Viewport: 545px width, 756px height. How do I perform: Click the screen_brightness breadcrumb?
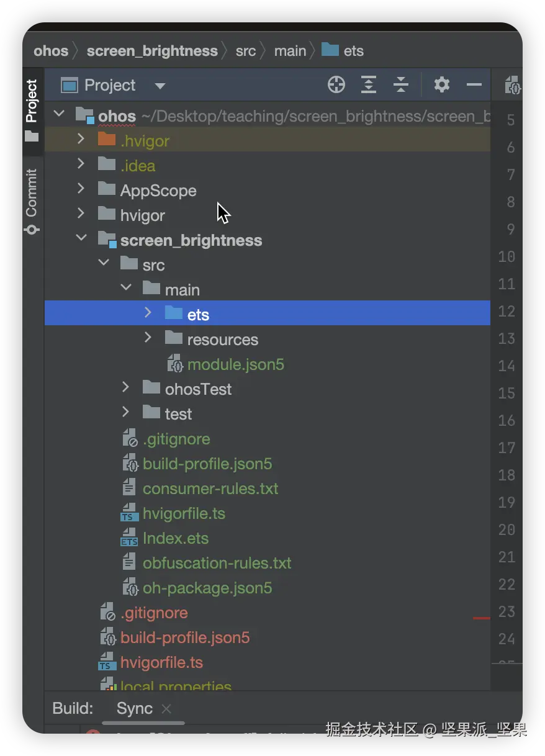[x=152, y=51]
